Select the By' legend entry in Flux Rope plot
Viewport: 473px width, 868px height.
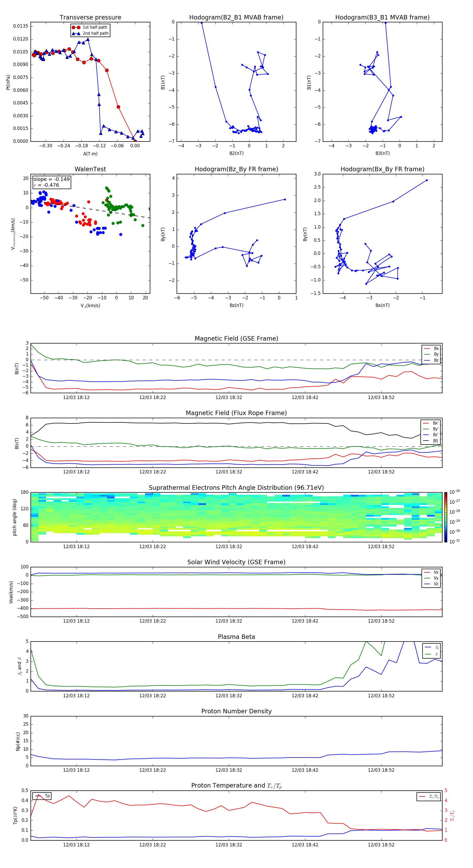click(431, 429)
